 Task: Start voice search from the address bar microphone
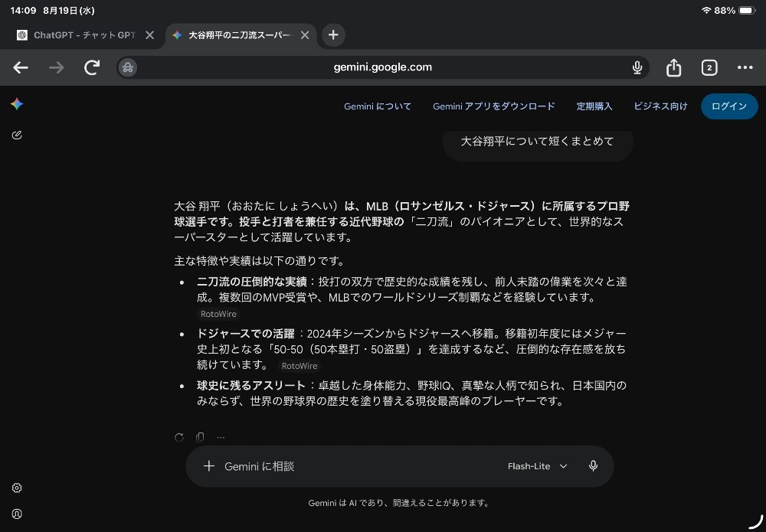click(x=637, y=67)
